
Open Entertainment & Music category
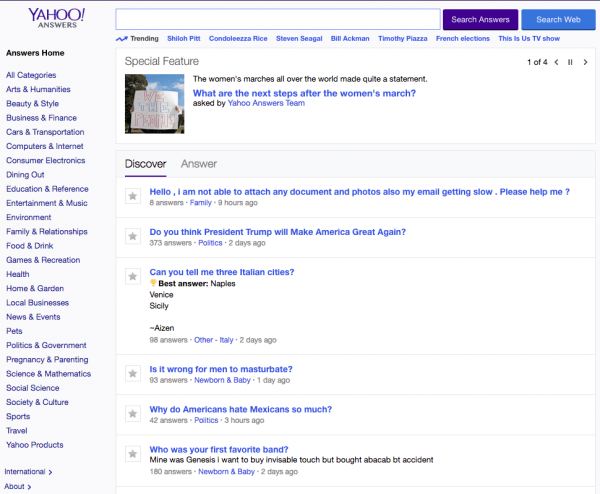pos(47,203)
